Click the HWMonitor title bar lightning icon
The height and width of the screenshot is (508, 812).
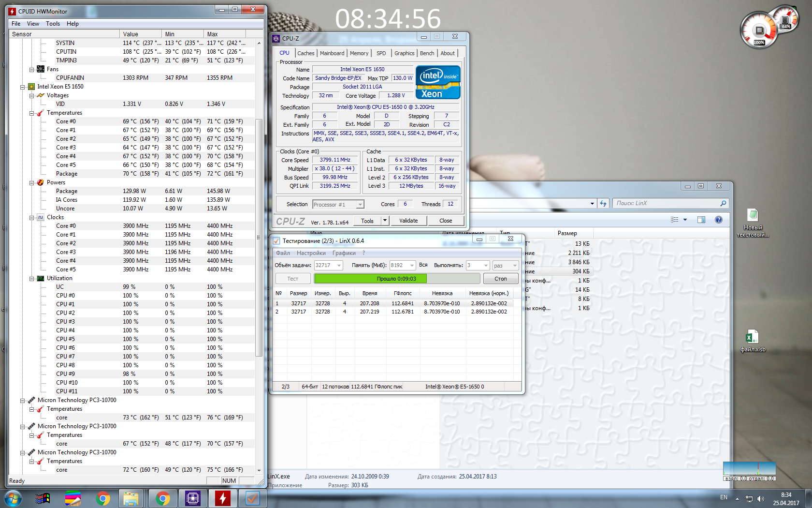[x=13, y=11]
